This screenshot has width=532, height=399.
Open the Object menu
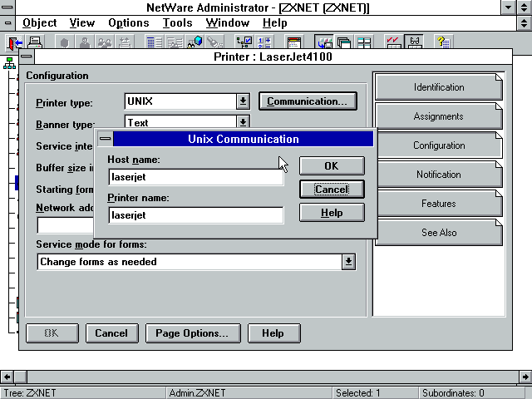coord(40,22)
